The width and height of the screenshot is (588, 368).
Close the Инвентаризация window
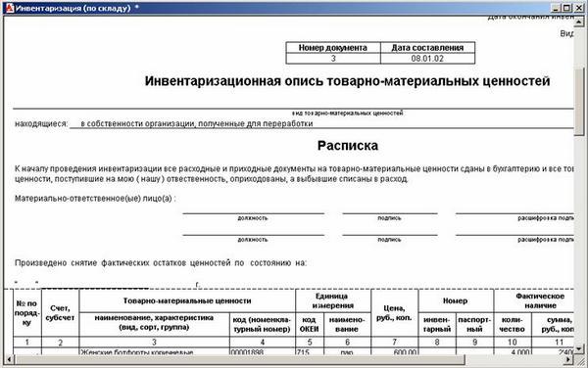[578, 8]
